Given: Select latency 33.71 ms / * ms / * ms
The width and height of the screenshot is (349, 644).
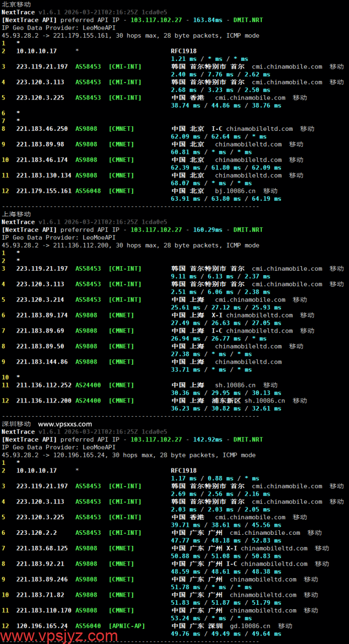Looking at the screenshot, I should [x=212, y=370].
